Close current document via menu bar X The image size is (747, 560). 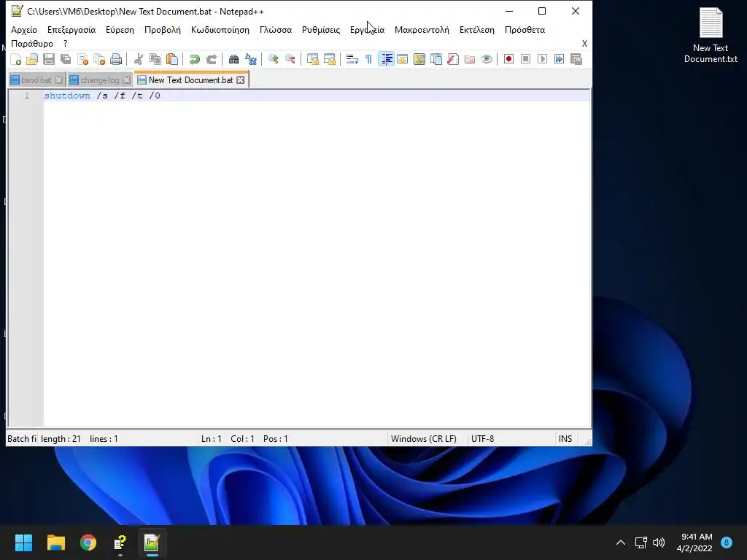pyautogui.click(x=584, y=43)
